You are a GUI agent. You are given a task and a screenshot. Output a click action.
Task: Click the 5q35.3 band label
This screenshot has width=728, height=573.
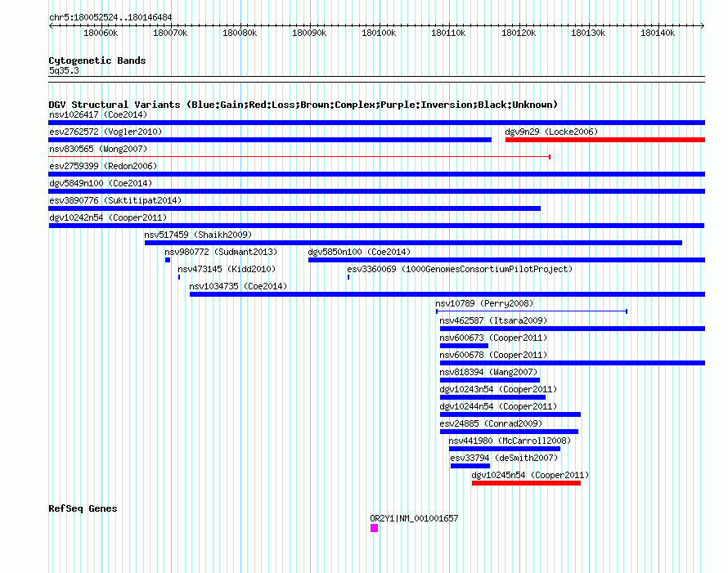(x=64, y=70)
